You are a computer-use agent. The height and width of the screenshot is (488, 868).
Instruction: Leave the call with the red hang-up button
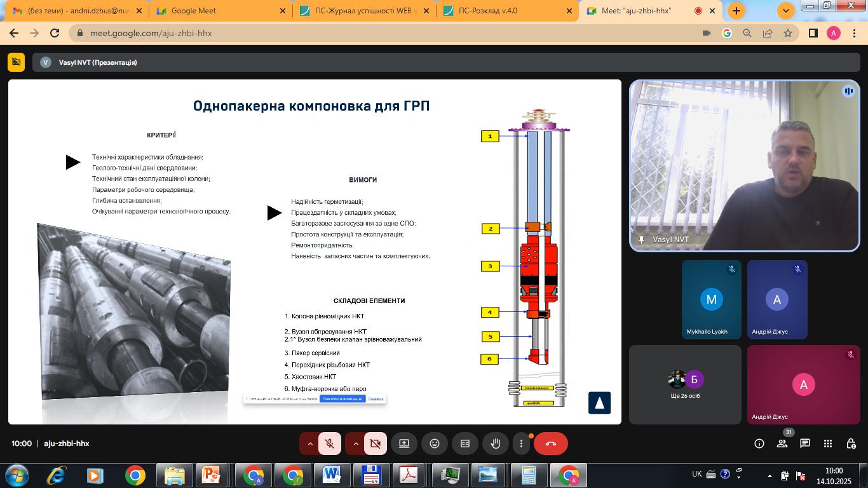tap(550, 444)
